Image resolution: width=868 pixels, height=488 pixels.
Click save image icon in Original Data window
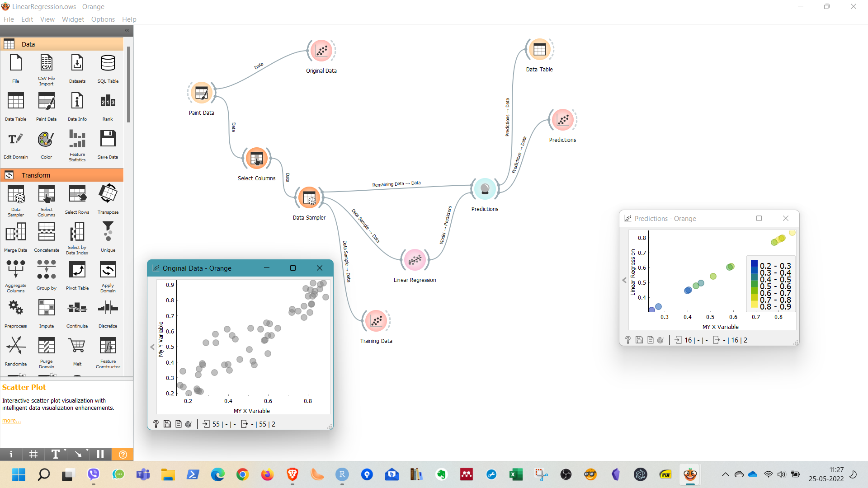167,424
